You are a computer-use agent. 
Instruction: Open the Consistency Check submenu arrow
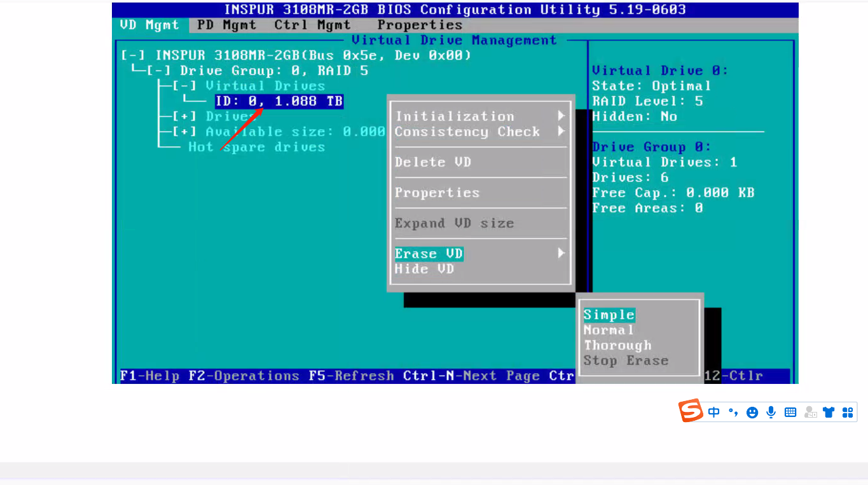tap(561, 132)
